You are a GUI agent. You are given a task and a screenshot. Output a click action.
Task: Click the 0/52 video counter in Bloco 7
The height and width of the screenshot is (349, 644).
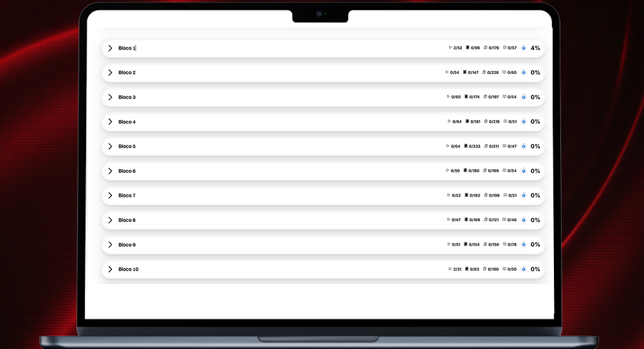click(x=456, y=195)
